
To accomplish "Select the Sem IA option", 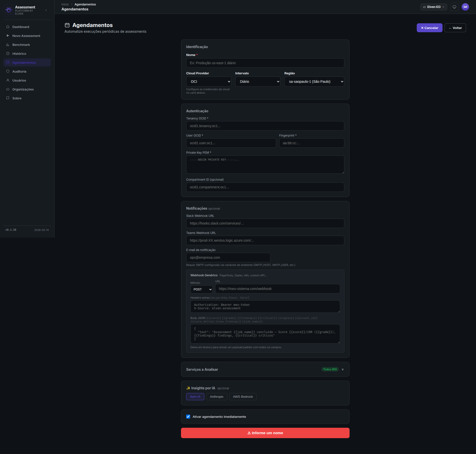I will point(195,397).
